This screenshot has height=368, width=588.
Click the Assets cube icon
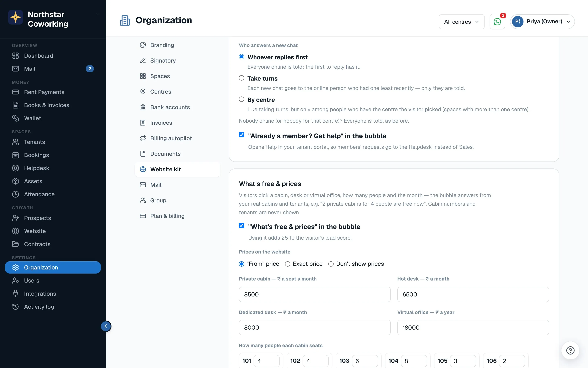coord(16,181)
